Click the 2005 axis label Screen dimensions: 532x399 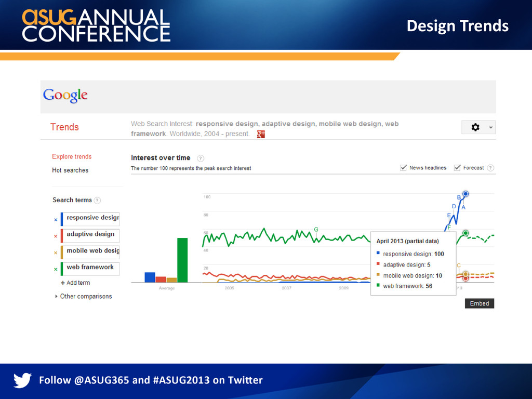point(229,288)
